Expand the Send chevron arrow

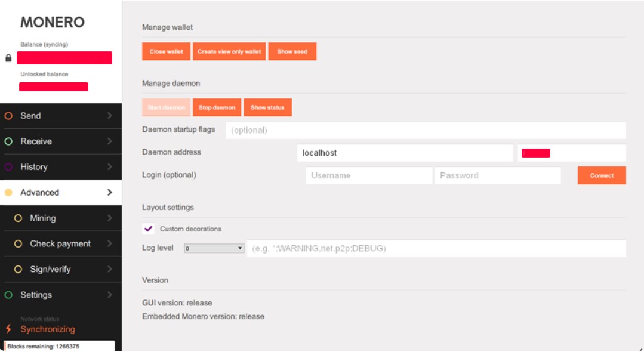[x=110, y=116]
